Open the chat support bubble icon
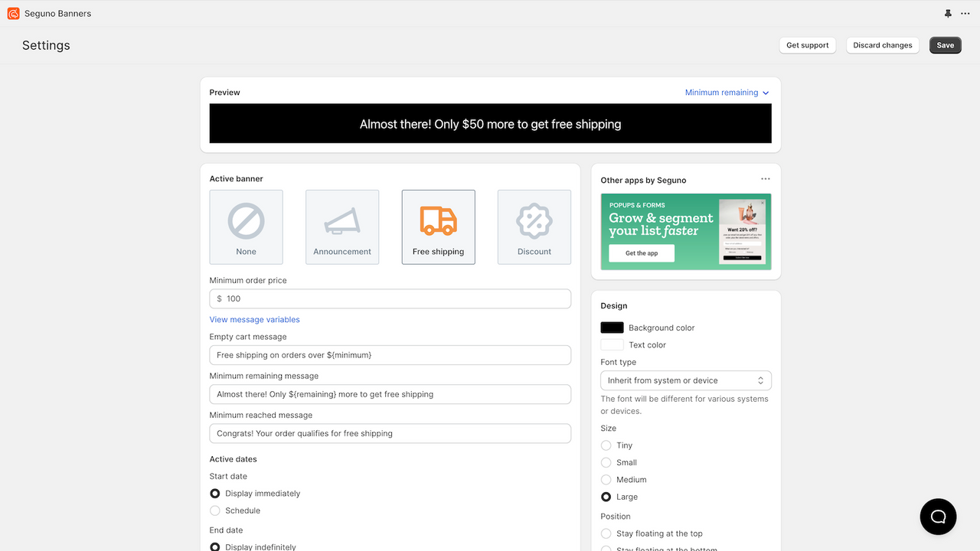980x551 pixels. (x=938, y=517)
